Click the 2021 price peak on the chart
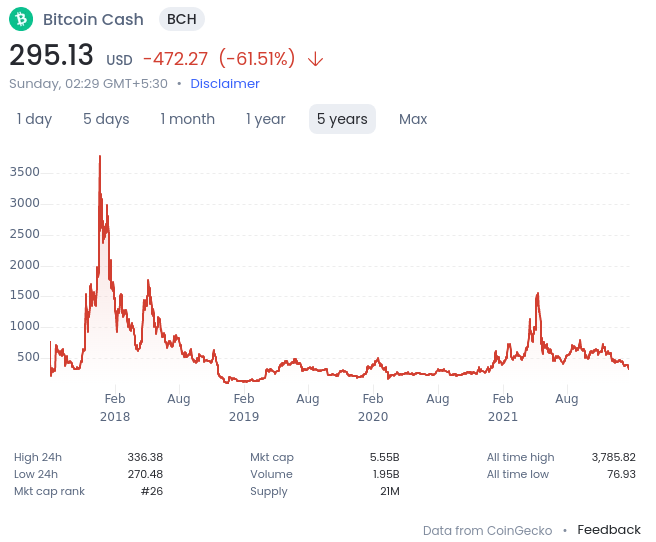 [x=538, y=294]
